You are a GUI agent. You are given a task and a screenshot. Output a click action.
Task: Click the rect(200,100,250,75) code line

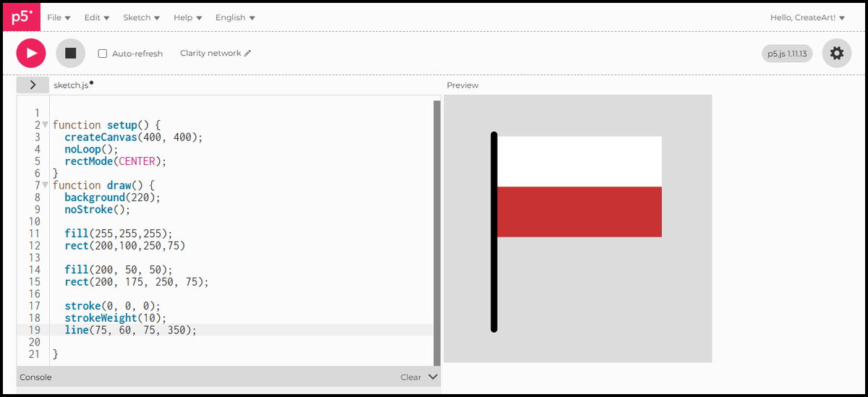[x=125, y=246]
